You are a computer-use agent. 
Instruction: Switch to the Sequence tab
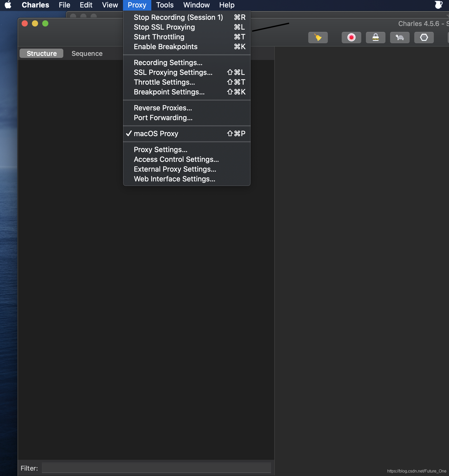[87, 53]
